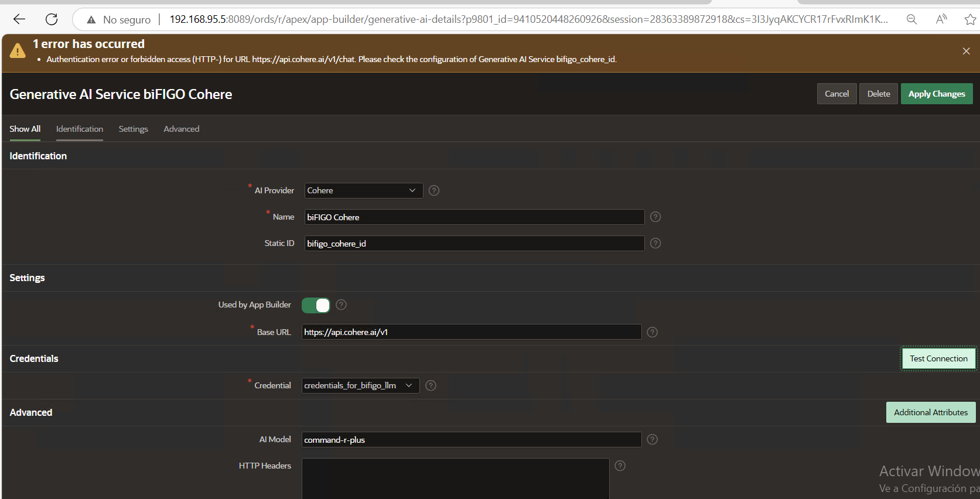Go back using browser back arrow

coord(19,19)
